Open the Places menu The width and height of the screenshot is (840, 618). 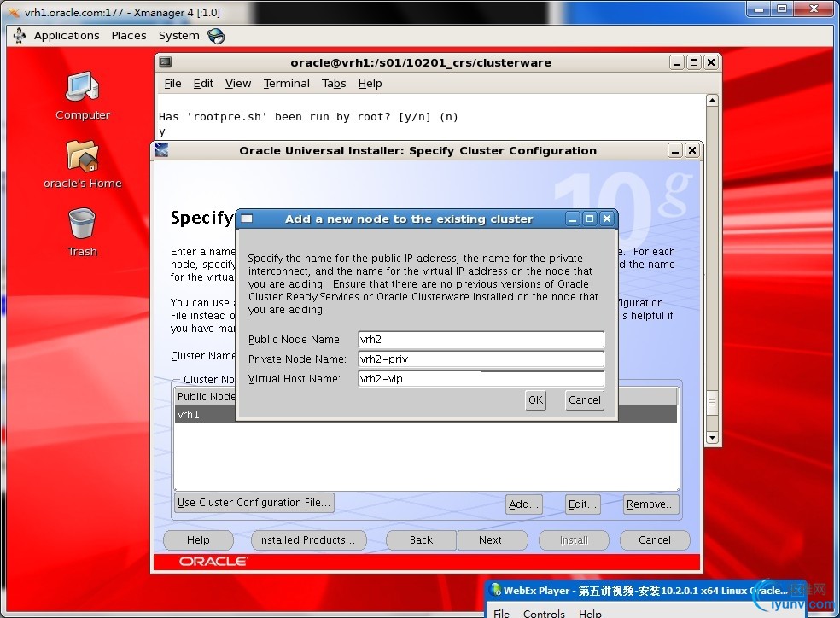click(x=129, y=35)
